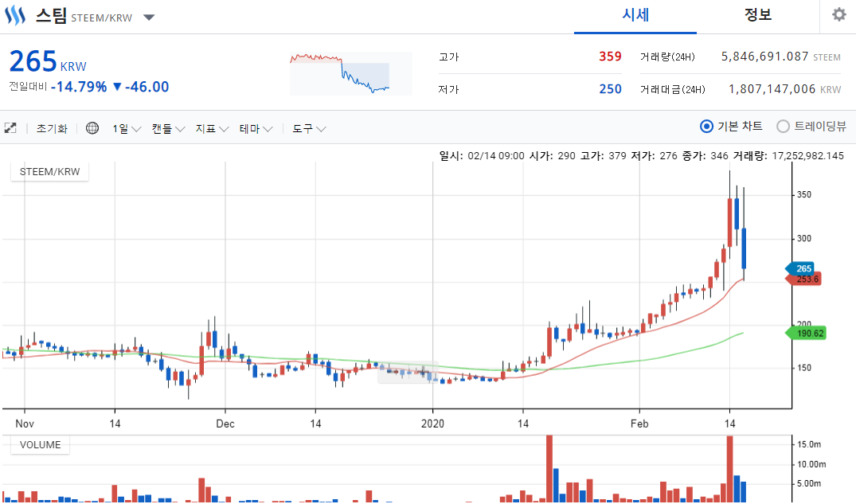Click the Dec date axis label

click(225, 424)
